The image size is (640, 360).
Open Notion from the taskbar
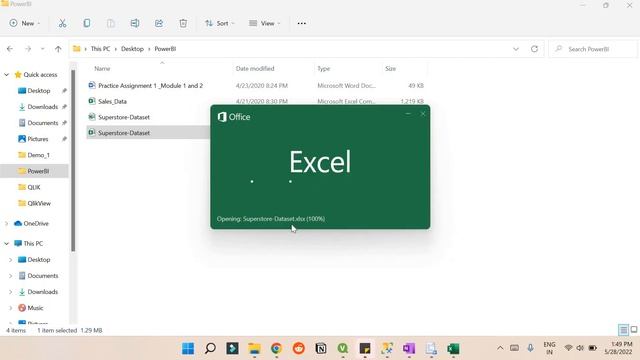tap(321, 349)
